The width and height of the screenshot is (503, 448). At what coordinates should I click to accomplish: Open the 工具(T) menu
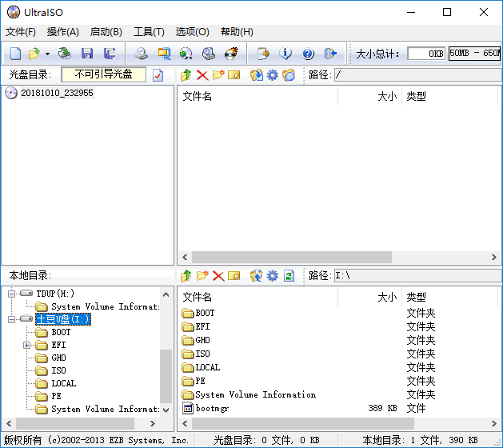tap(149, 32)
